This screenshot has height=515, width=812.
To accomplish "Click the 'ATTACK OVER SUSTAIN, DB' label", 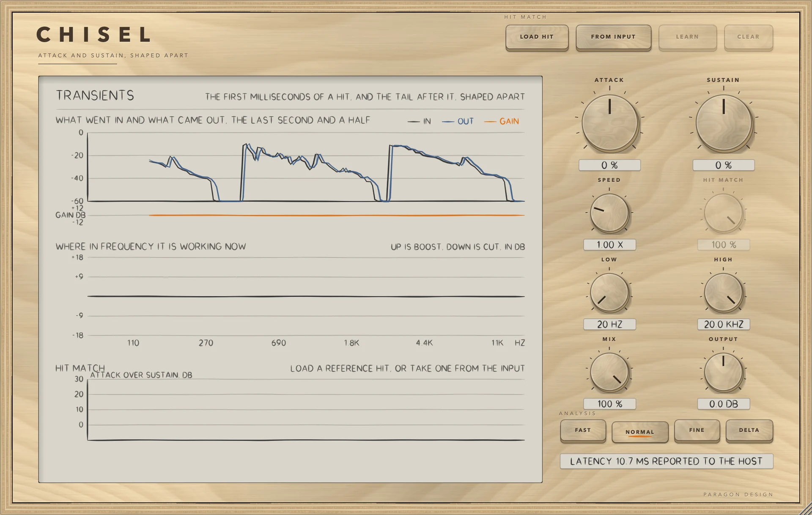I will click(x=141, y=375).
